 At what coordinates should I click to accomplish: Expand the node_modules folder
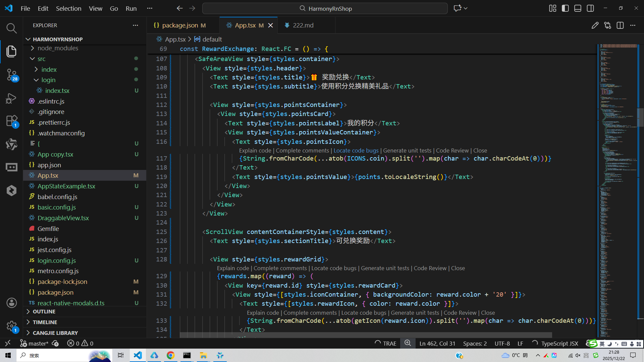(58, 48)
